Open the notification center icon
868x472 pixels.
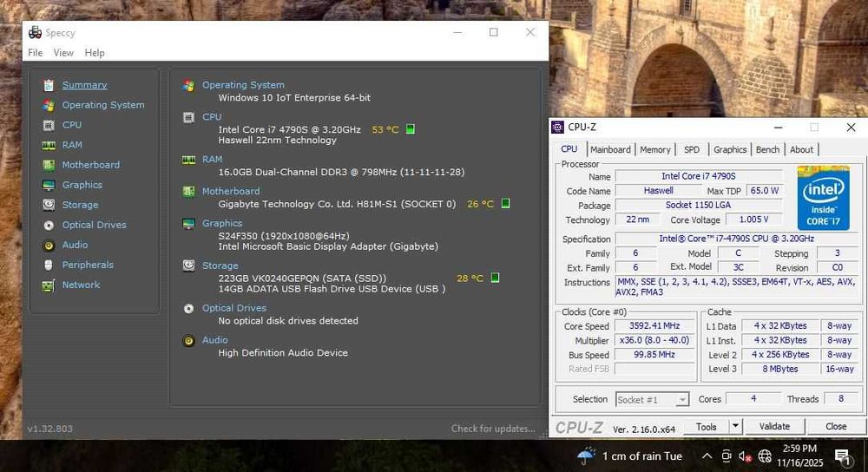point(842,456)
